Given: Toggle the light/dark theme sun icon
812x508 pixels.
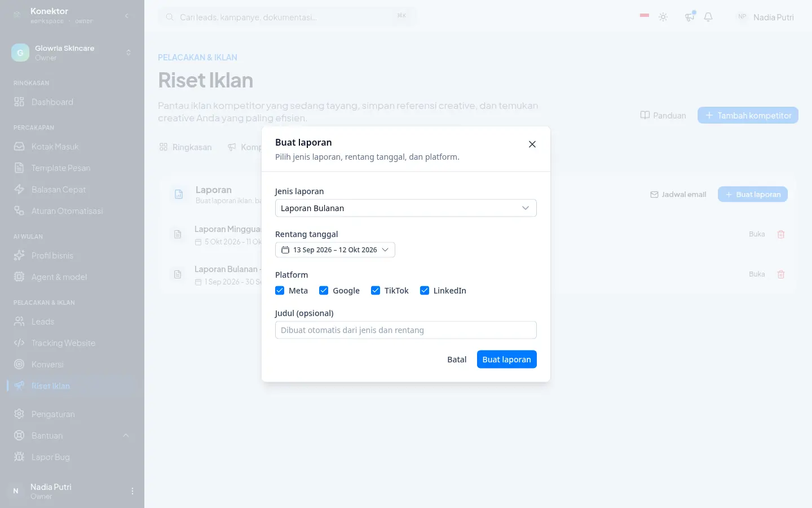Looking at the screenshot, I should (x=663, y=17).
